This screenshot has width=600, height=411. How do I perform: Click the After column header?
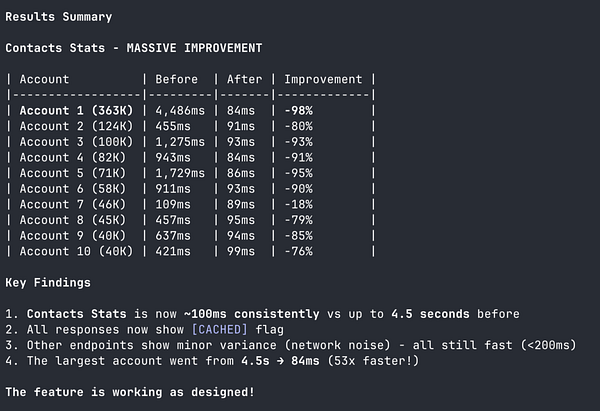pyautogui.click(x=244, y=79)
